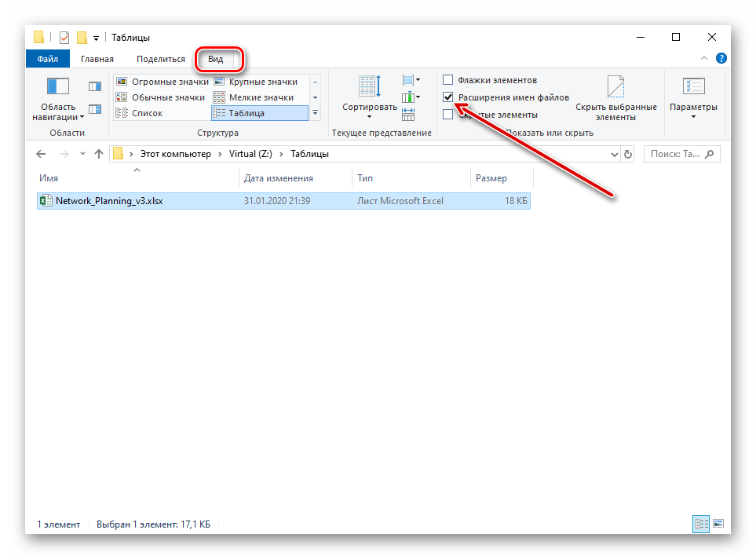The image size is (756, 559).
Task: Click the date 31.01.2020 21:39 cell
Action: (x=277, y=201)
